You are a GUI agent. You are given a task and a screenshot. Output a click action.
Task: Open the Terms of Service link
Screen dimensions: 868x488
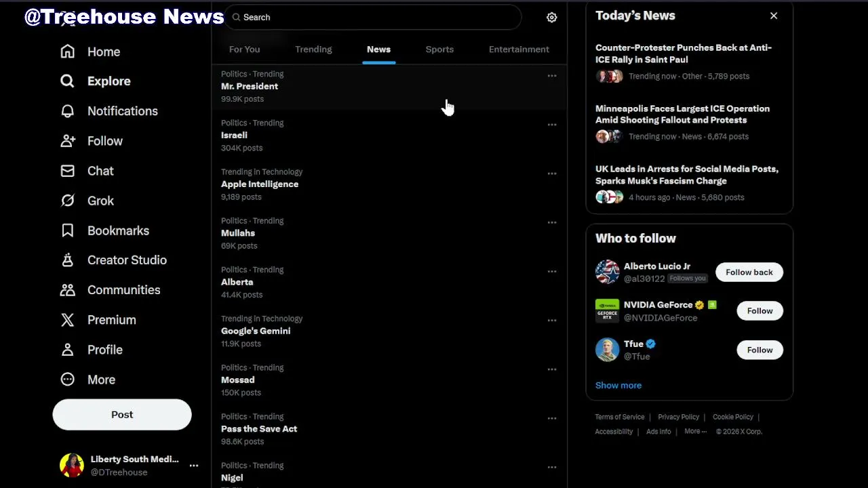click(x=620, y=418)
